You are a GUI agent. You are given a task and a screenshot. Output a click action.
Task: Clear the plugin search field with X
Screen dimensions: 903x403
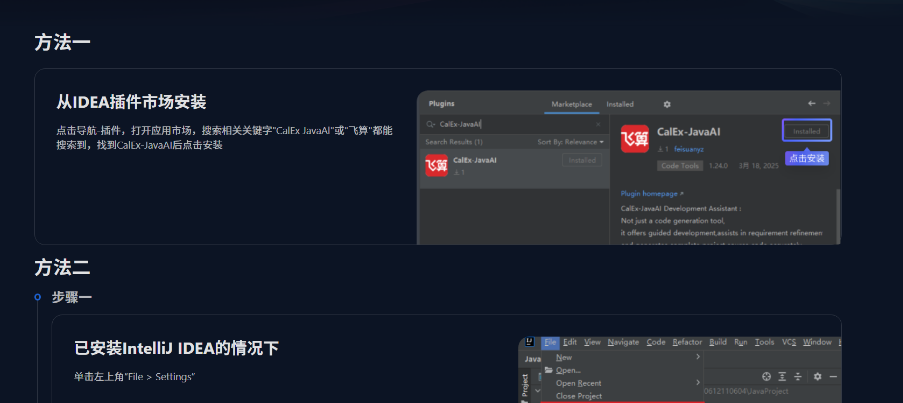coord(599,125)
